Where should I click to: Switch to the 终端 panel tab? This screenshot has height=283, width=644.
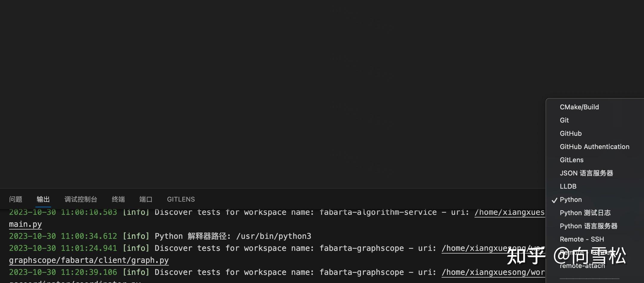[118, 199]
